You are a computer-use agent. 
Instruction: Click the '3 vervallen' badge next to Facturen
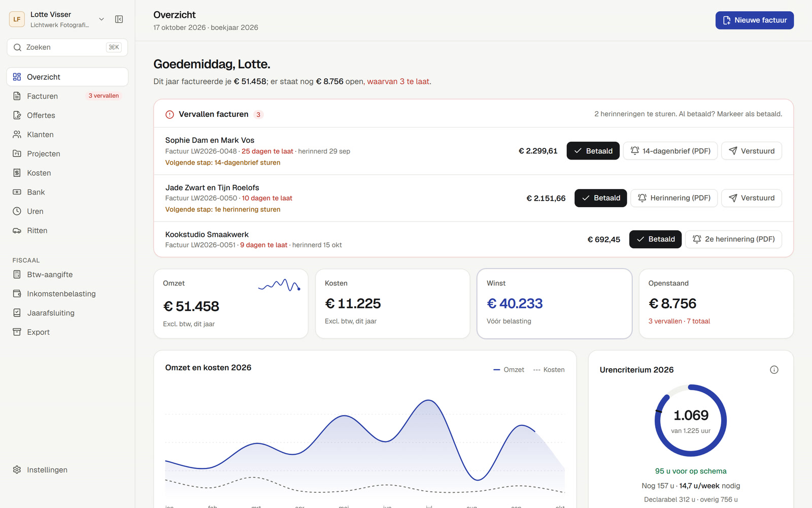pos(104,96)
